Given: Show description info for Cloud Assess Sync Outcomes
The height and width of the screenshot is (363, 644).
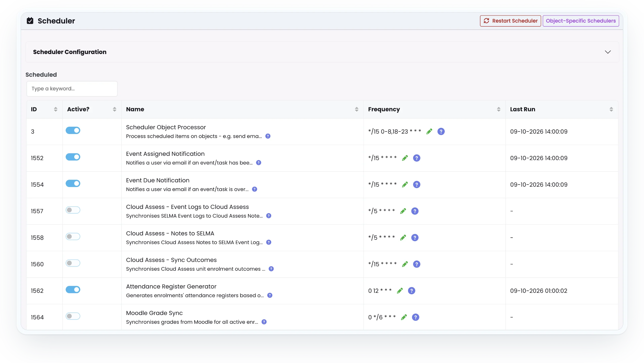Looking at the screenshot, I should tap(271, 269).
